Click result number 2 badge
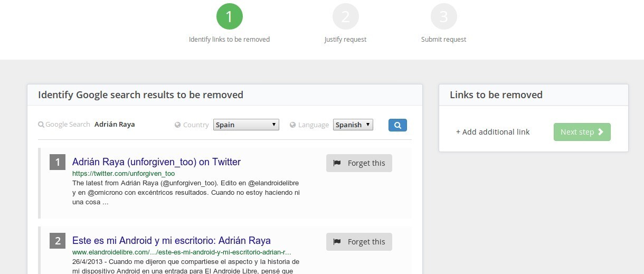This screenshot has height=274, width=644. (57, 241)
